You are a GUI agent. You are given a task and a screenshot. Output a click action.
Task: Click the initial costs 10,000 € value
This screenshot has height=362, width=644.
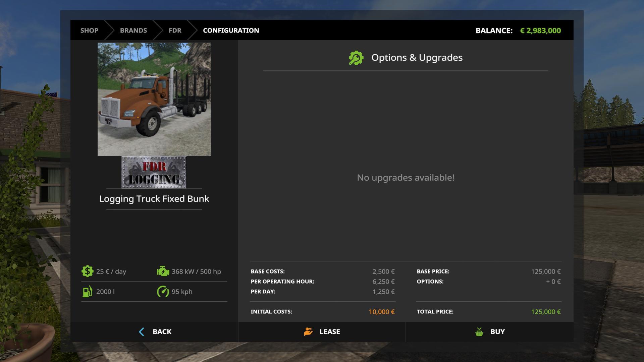click(x=381, y=312)
